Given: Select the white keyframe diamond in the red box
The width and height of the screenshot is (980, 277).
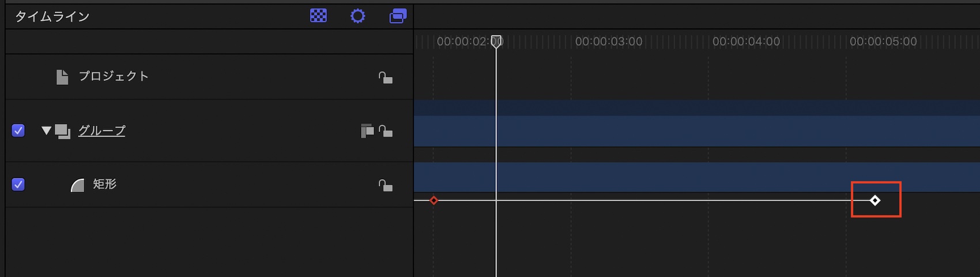Looking at the screenshot, I should coord(875,200).
